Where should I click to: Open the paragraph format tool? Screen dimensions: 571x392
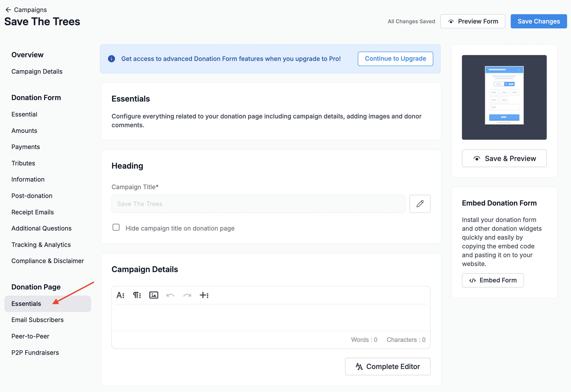(137, 295)
